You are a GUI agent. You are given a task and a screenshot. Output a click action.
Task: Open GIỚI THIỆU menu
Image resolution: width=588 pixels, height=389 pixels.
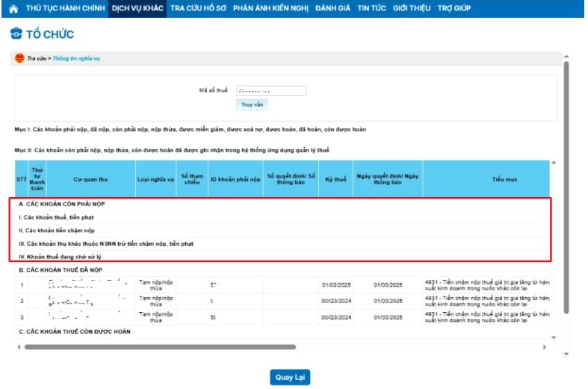pos(412,8)
